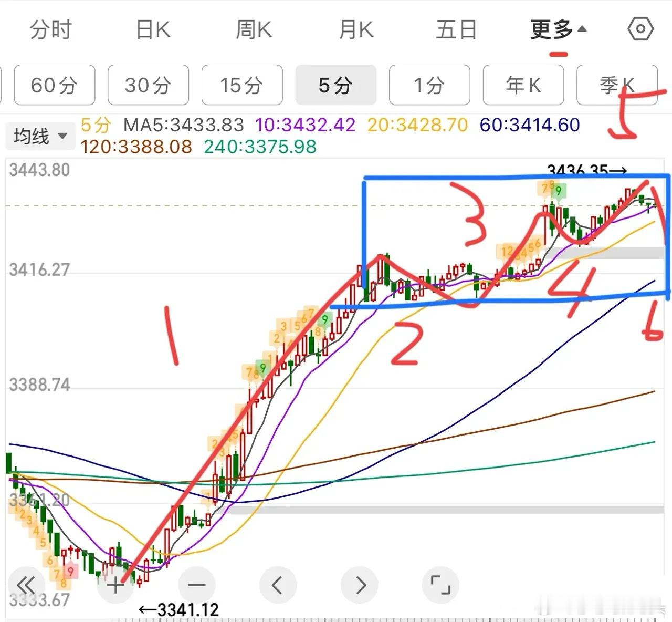Screen dimensions: 672x622
Task: Move chart right with single arrow
Action: point(359,585)
